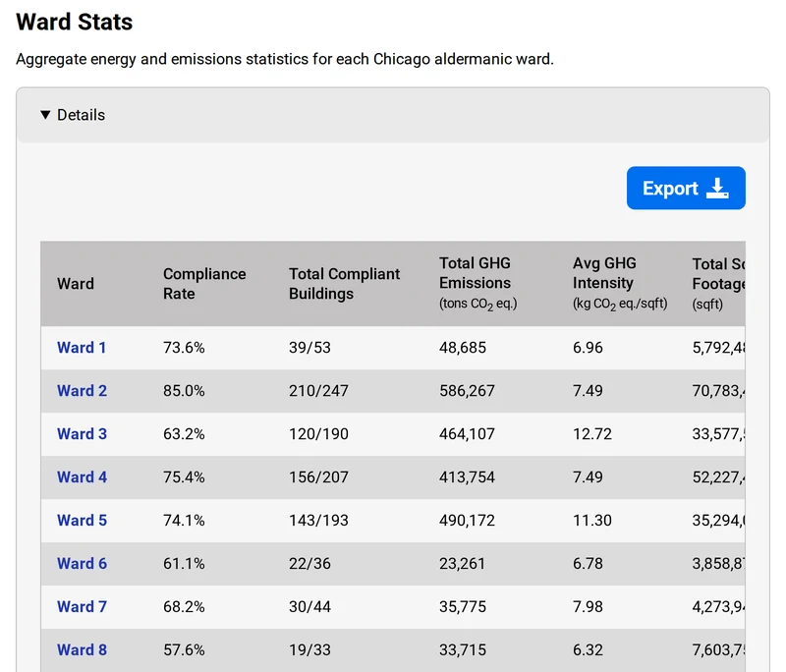Select the 61.1% compliance rate cell
The width and height of the screenshot is (786, 672).
coord(184,563)
